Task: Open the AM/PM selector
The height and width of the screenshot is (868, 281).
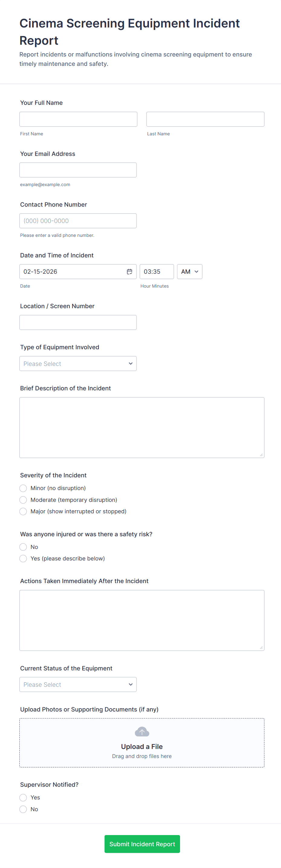Action: [189, 272]
